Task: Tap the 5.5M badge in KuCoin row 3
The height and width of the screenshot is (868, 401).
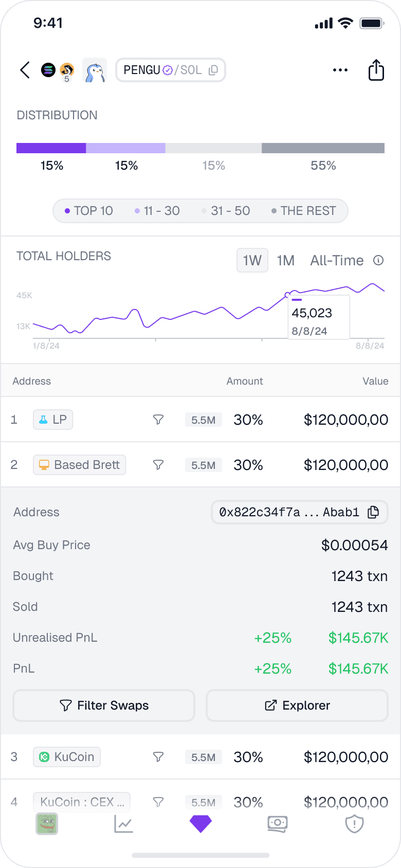Action: 204,757
